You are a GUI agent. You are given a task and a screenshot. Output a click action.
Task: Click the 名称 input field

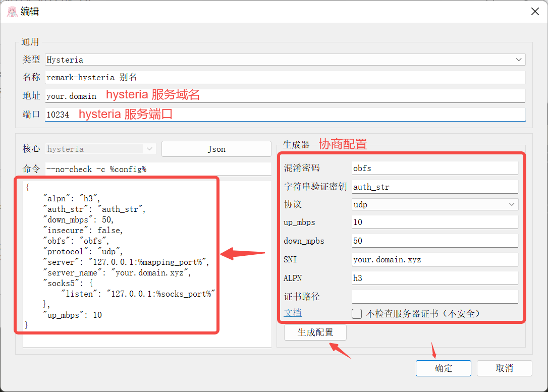coord(285,77)
